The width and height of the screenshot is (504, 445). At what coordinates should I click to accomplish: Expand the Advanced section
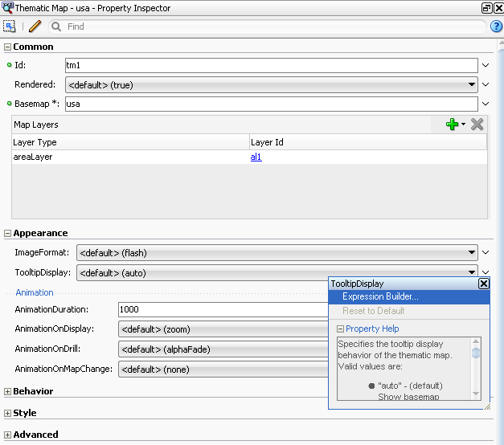point(7,435)
